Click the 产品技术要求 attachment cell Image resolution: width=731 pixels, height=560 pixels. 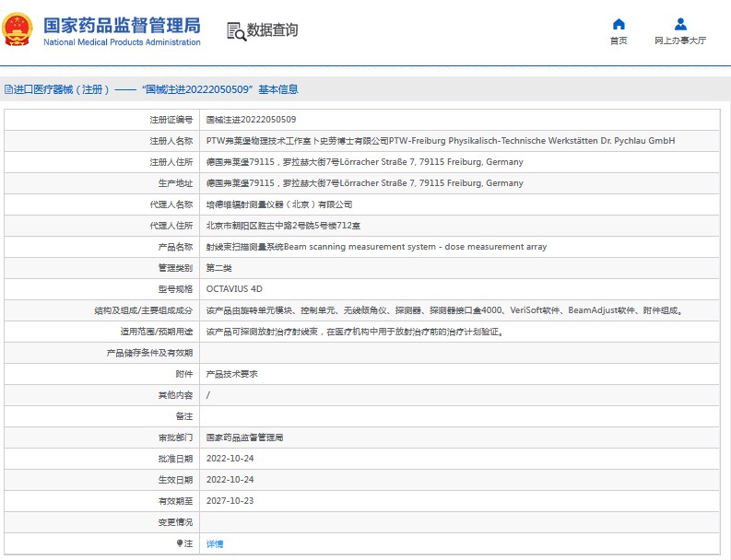pos(231,374)
